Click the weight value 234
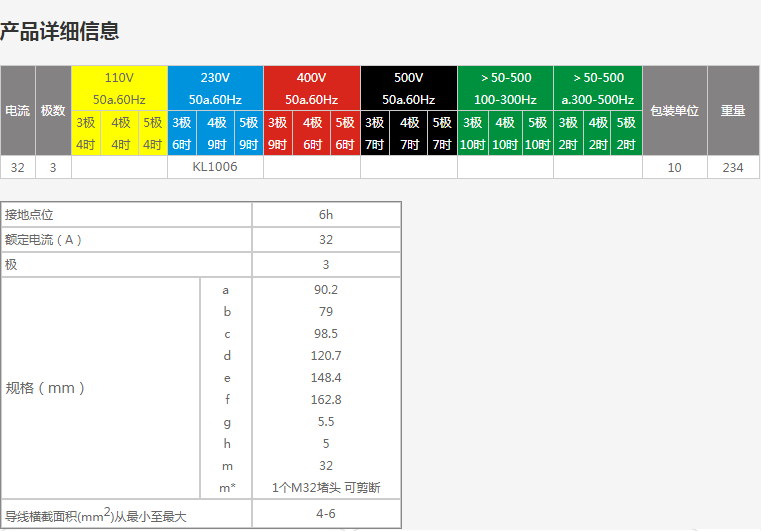 (x=733, y=167)
